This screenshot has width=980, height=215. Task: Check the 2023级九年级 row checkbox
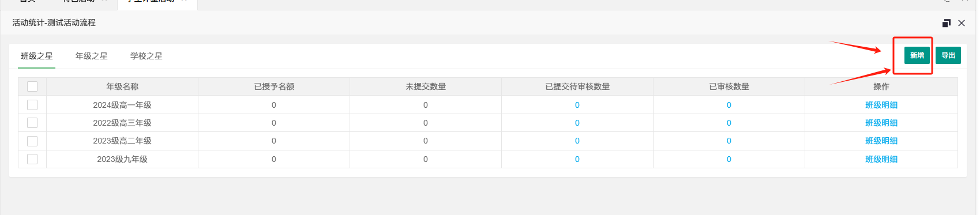[x=32, y=159]
